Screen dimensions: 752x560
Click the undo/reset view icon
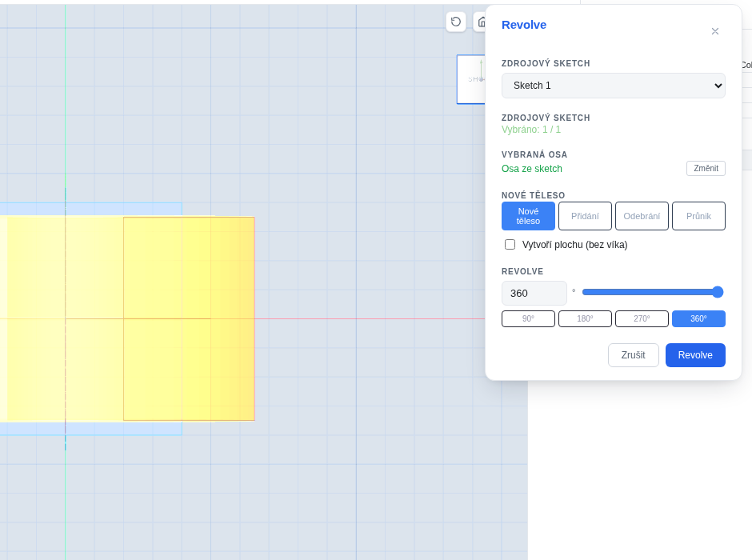(456, 22)
